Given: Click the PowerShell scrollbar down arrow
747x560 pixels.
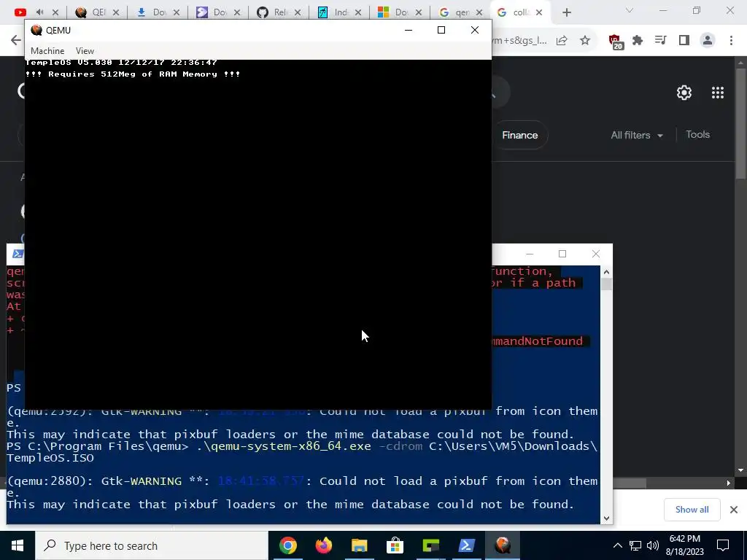Looking at the screenshot, I should coord(606,518).
